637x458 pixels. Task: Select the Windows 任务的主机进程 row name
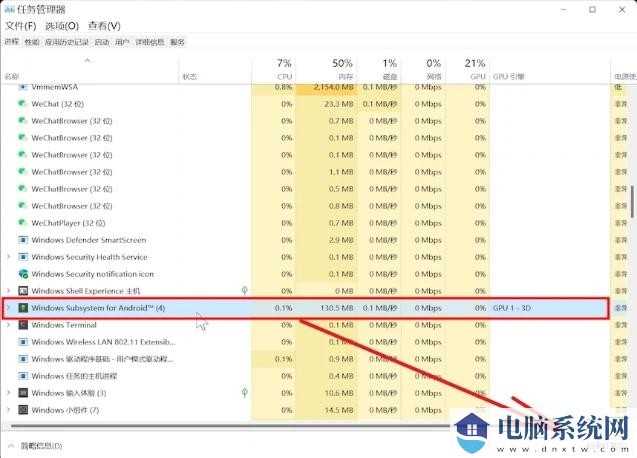point(74,376)
